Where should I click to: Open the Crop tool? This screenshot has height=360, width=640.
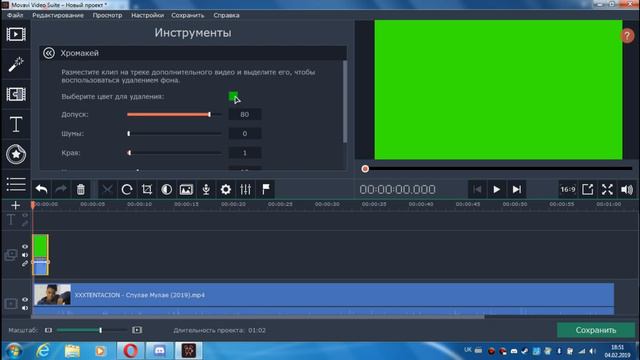(147, 189)
